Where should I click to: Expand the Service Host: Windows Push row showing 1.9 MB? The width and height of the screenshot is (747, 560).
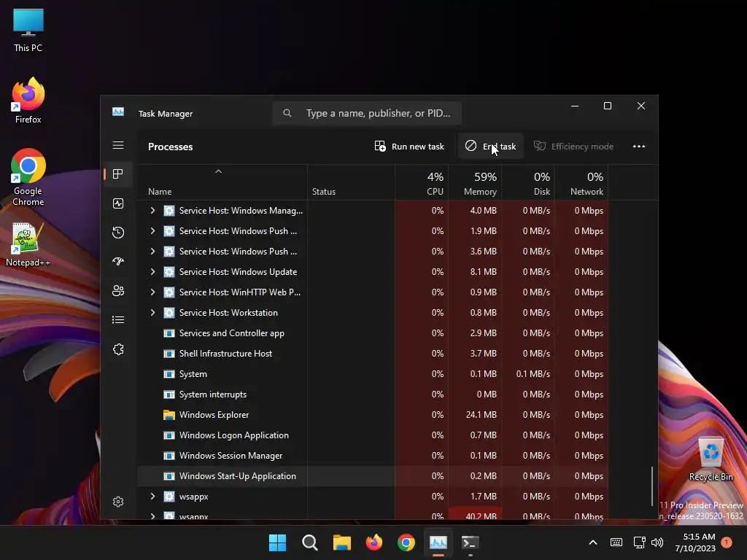[x=152, y=231]
